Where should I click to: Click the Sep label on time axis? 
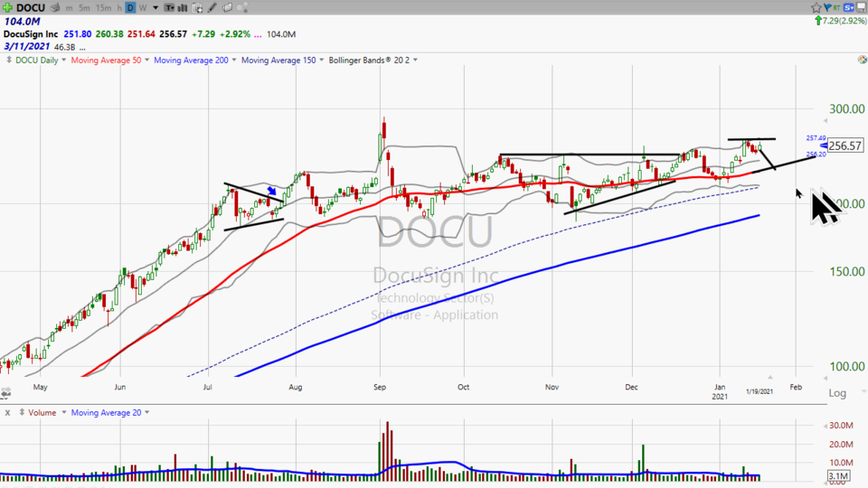379,387
